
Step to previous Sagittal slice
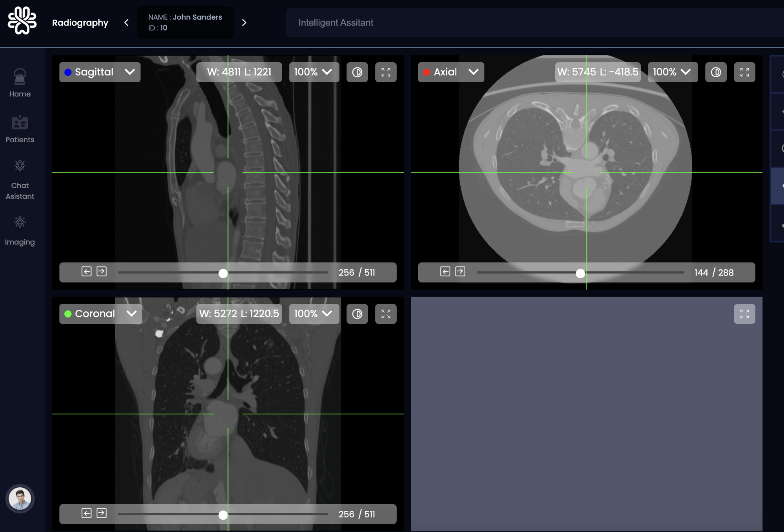pos(87,271)
